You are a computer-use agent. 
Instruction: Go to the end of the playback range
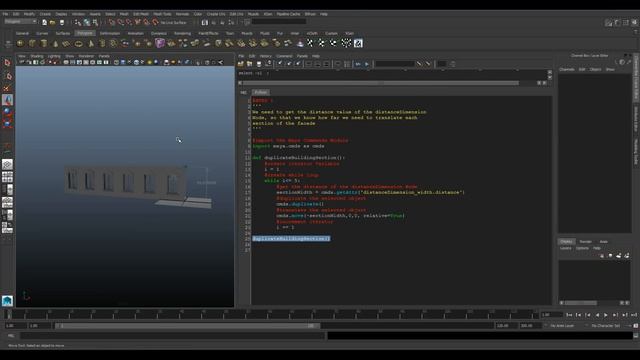coord(633,315)
